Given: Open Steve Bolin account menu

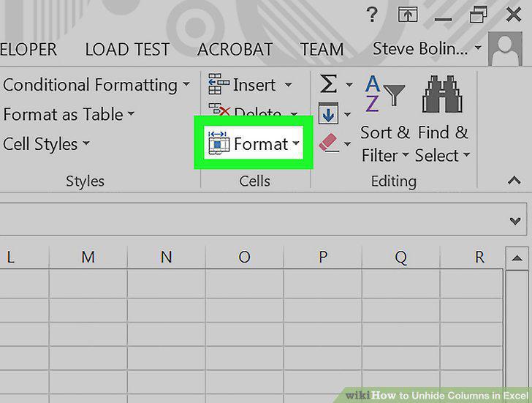Looking at the screenshot, I should coord(427,48).
